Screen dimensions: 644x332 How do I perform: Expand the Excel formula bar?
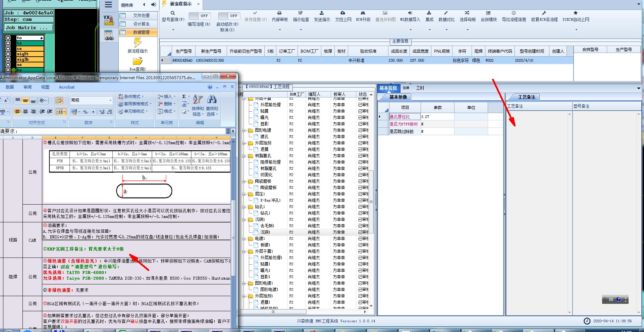click(233, 131)
